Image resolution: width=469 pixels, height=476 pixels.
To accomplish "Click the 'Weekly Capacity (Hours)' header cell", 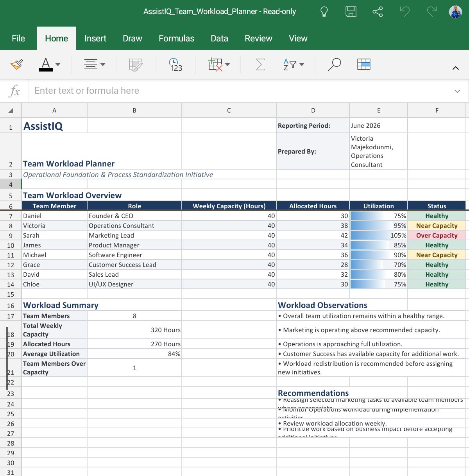I will pyautogui.click(x=229, y=206).
